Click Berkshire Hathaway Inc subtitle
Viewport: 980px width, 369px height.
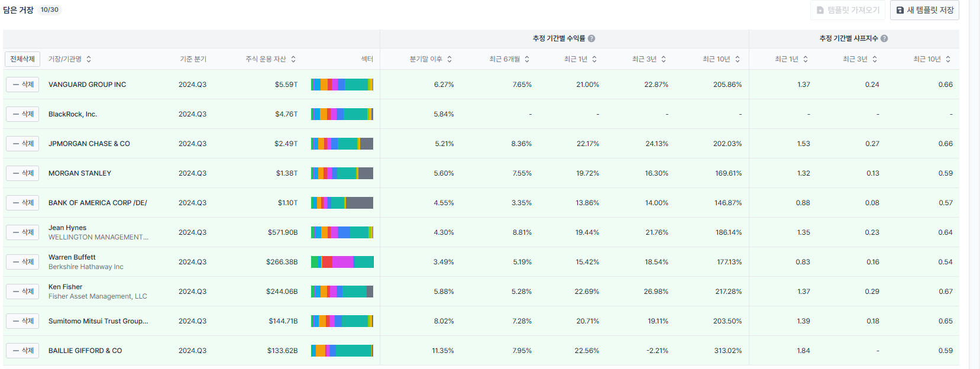click(x=86, y=267)
